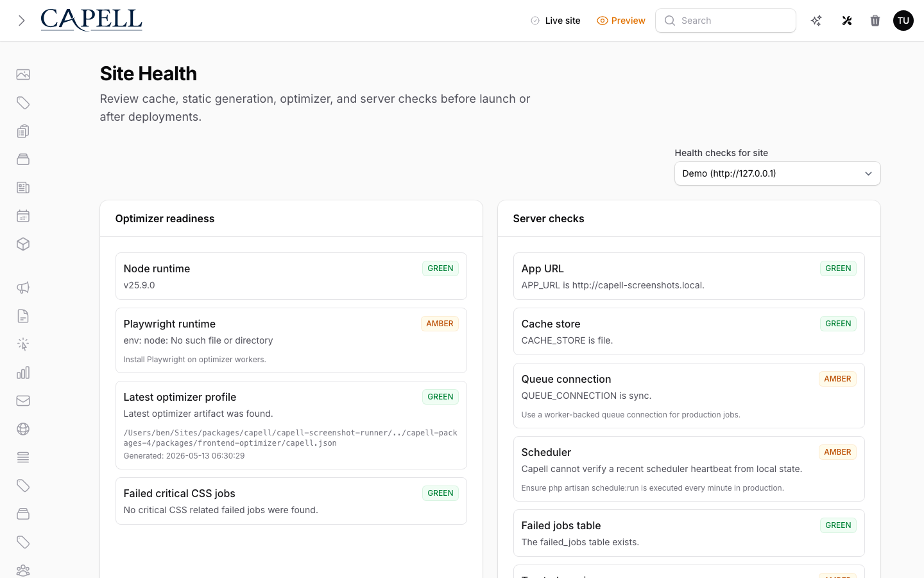
Task: Open the trash bin icon in header
Action: [x=875, y=21]
